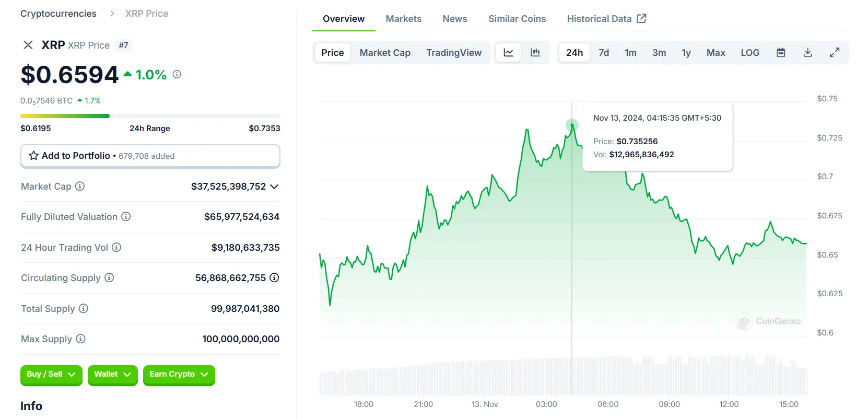Select 7d time range
Screen dimensions: 868x419
pyautogui.click(x=604, y=52)
